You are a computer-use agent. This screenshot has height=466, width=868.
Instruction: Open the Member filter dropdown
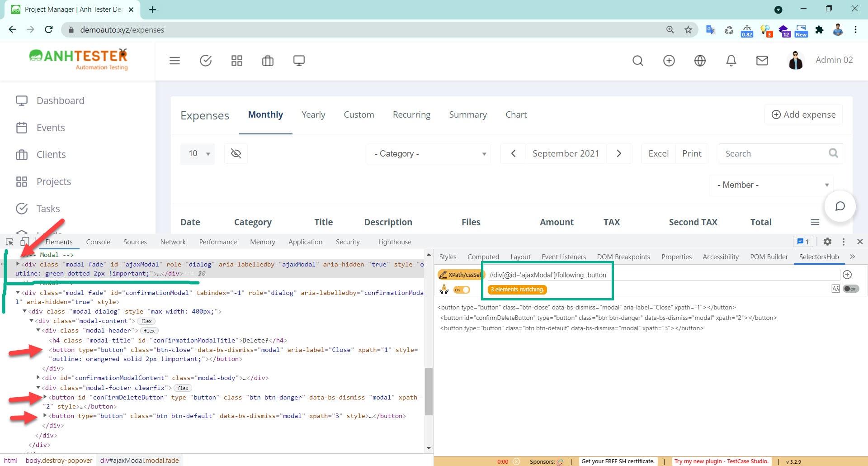772,185
